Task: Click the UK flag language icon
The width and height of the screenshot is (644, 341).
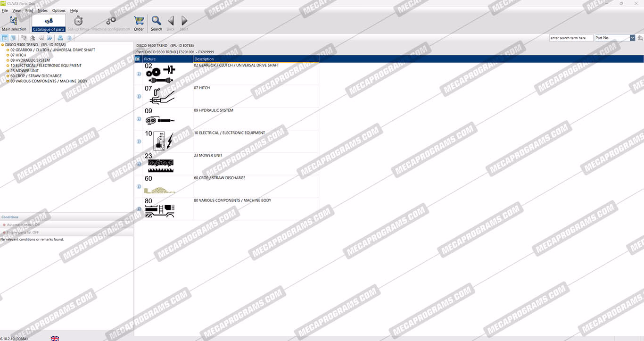Action: (55, 338)
